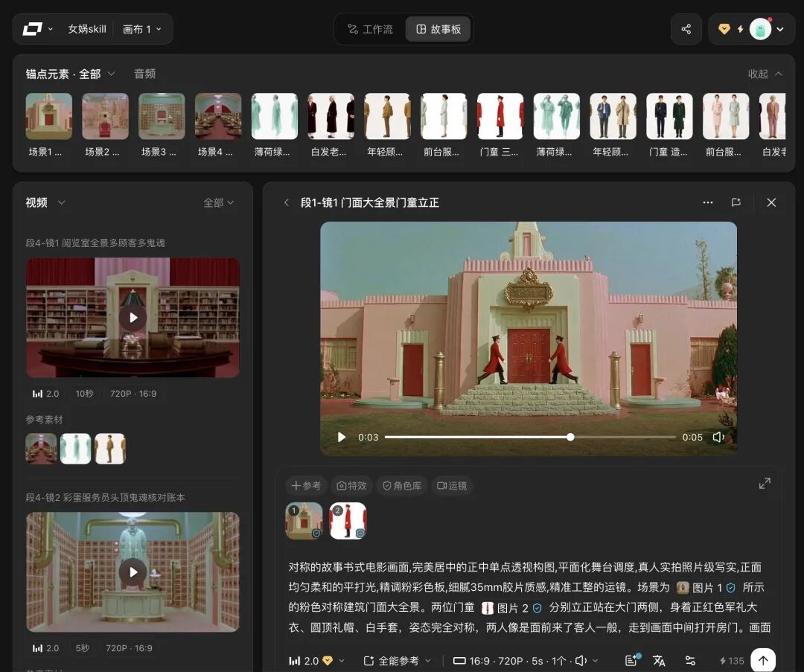Click the 段4-镜1 mint ghost reference thumbnail
804x672 pixels.
tap(75, 449)
